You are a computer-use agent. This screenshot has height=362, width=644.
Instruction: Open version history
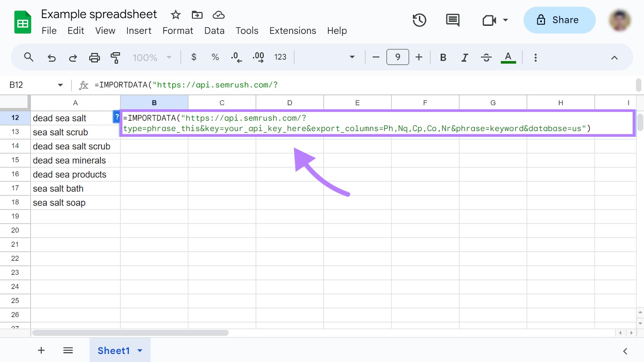pyautogui.click(x=419, y=20)
